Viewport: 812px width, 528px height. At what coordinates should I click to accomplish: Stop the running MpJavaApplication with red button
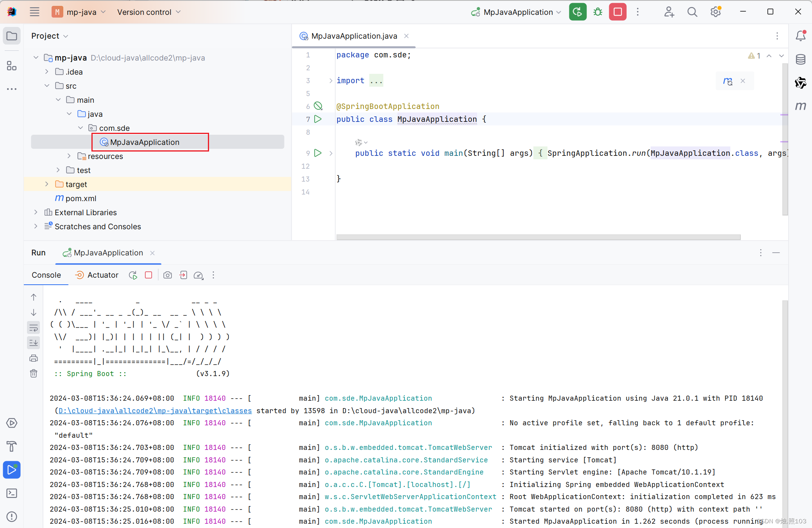tap(617, 12)
